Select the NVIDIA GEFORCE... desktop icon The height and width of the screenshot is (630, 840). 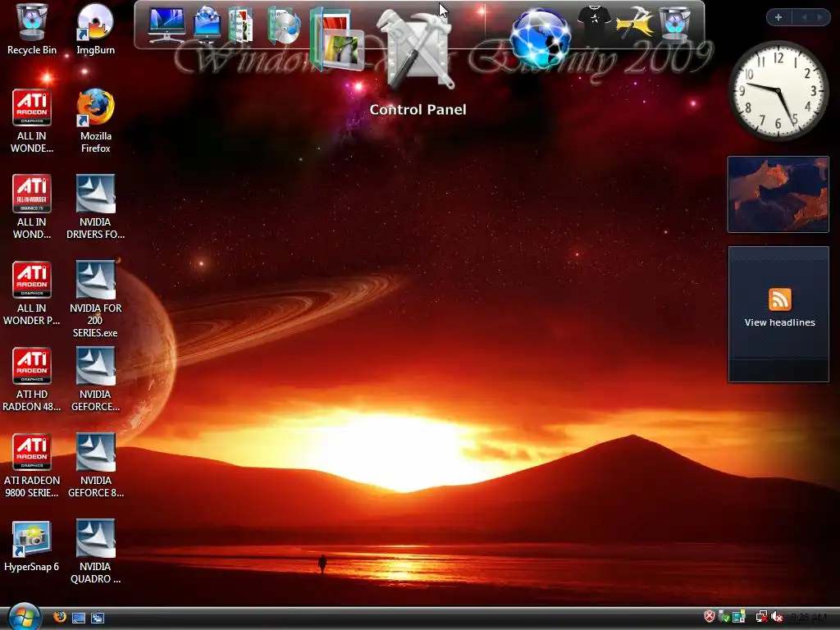(x=95, y=379)
